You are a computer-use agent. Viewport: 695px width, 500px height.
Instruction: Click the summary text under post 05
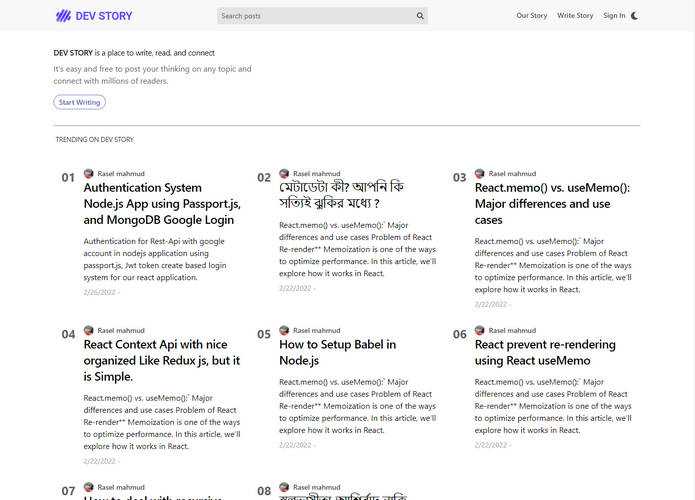point(358,406)
